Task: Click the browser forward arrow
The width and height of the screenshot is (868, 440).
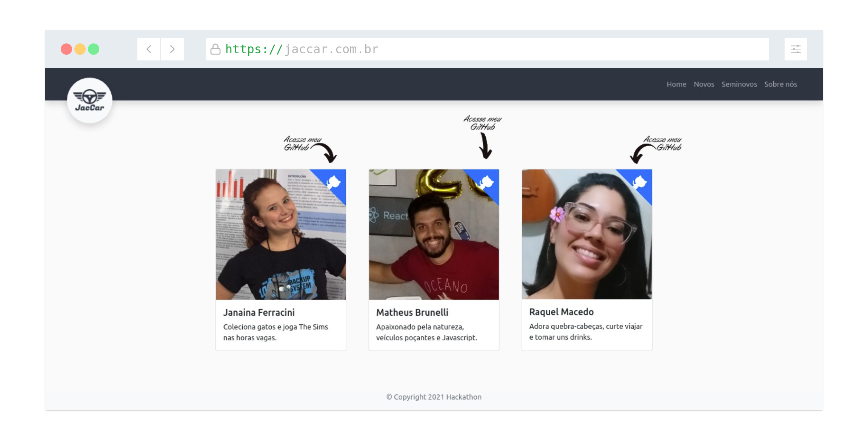Action: pyautogui.click(x=172, y=49)
